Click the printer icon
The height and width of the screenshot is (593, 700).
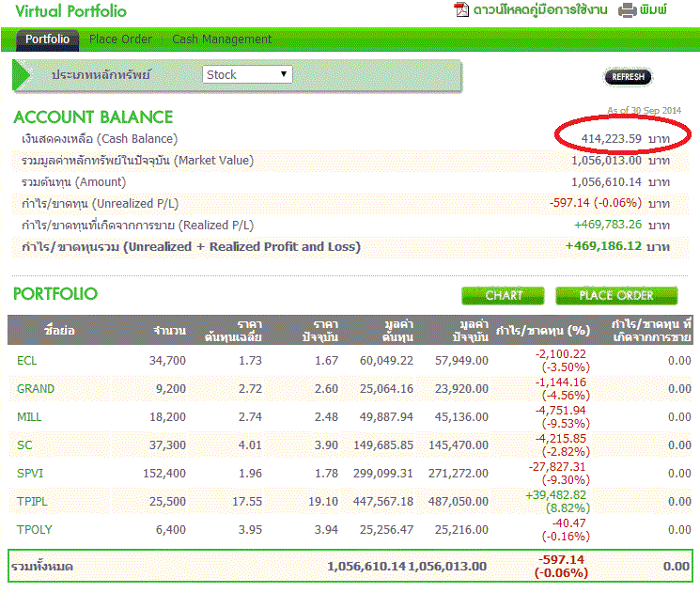click(627, 10)
